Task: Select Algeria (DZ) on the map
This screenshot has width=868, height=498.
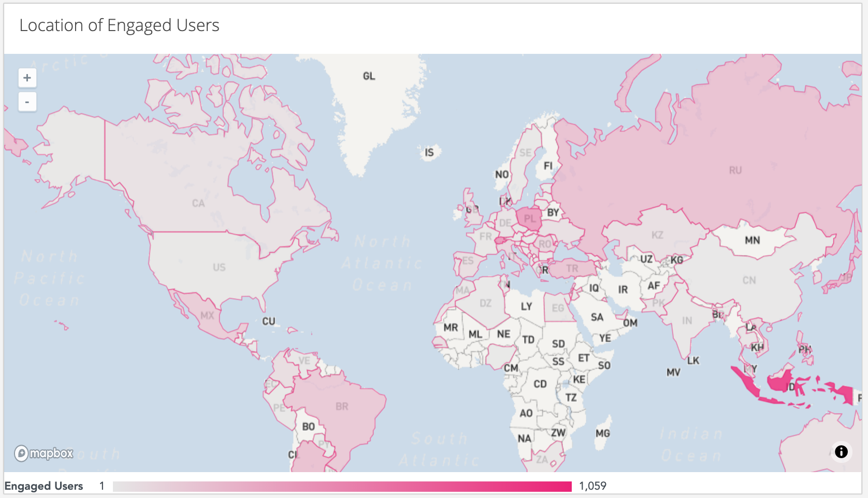Action: point(485,303)
